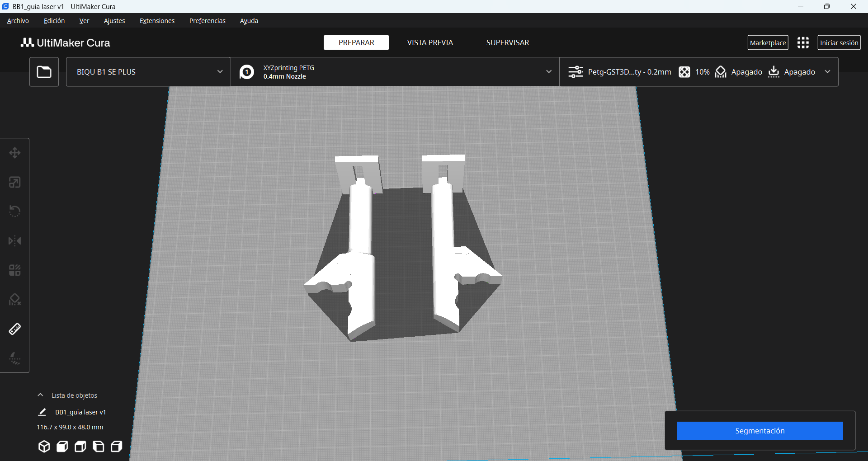868x461 pixels.
Task: Minimize the Cura window
Action: pyautogui.click(x=801, y=6)
